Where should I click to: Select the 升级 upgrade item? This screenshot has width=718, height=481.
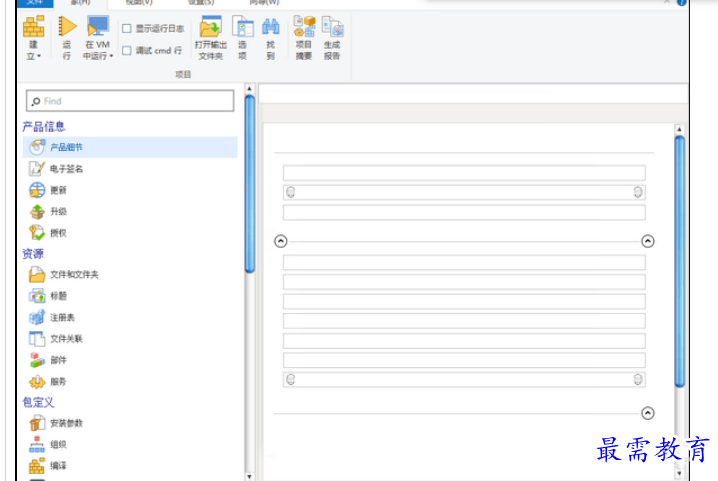[x=48, y=211]
